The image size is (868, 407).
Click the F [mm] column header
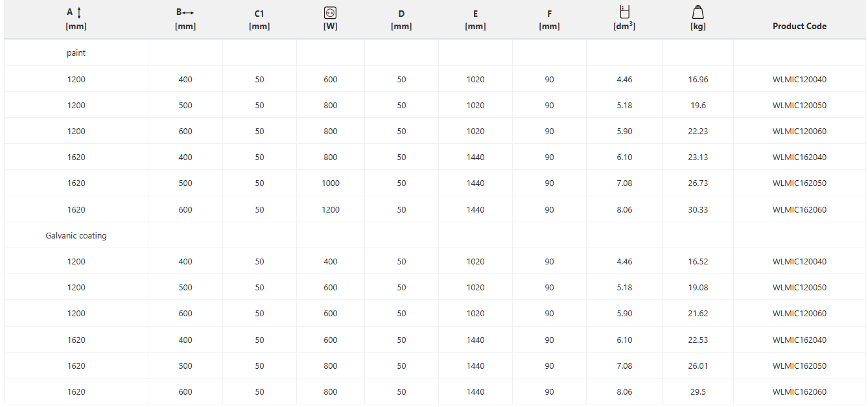coord(549,20)
